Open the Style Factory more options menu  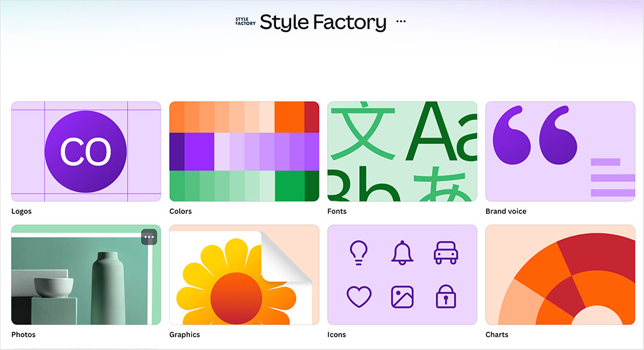(401, 21)
